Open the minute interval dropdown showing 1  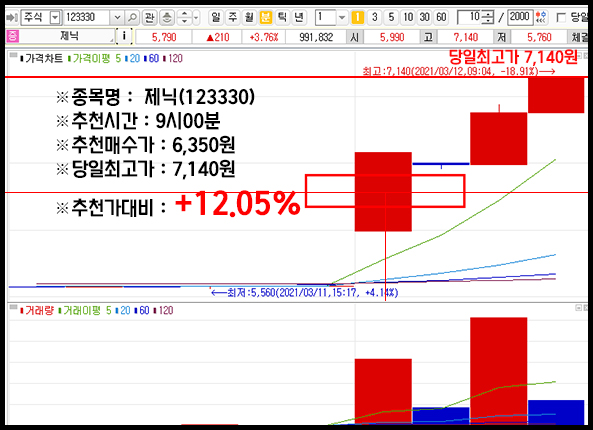(342, 17)
